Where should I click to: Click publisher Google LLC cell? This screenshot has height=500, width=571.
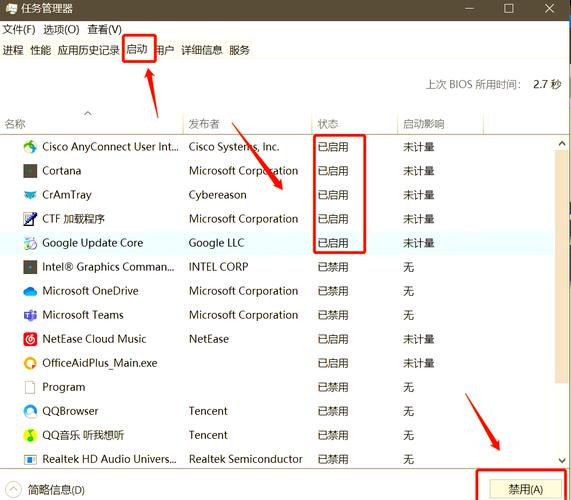[x=216, y=243]
